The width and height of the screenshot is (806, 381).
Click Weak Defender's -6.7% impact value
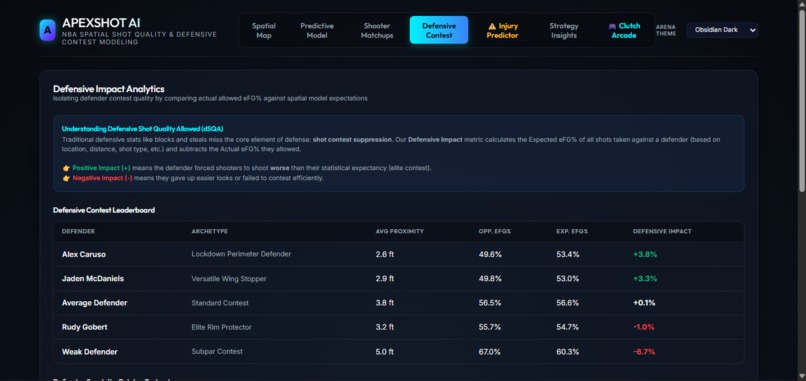coord(644,352)
